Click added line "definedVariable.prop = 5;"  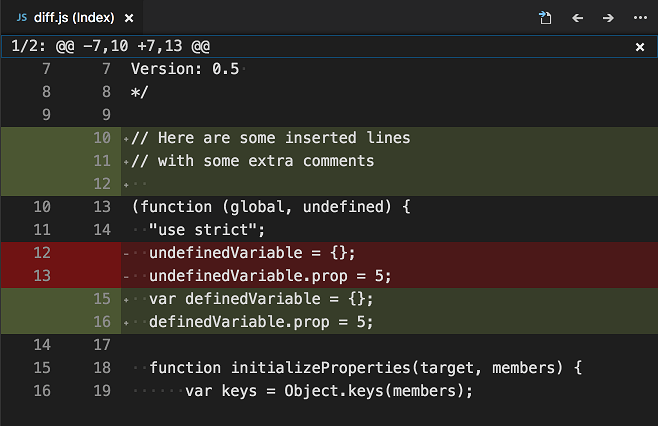coord(261,322)
